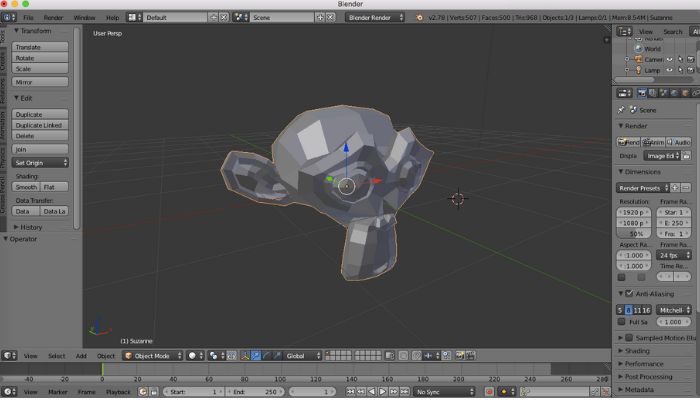
Task: Open viewport shading sphere selector
Action: [195, 356]
